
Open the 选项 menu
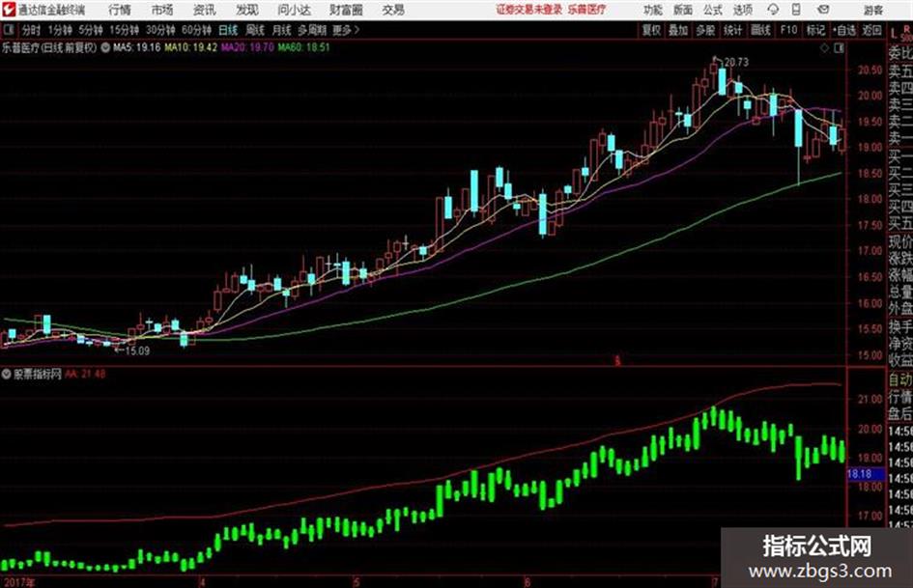click(742, 10)
